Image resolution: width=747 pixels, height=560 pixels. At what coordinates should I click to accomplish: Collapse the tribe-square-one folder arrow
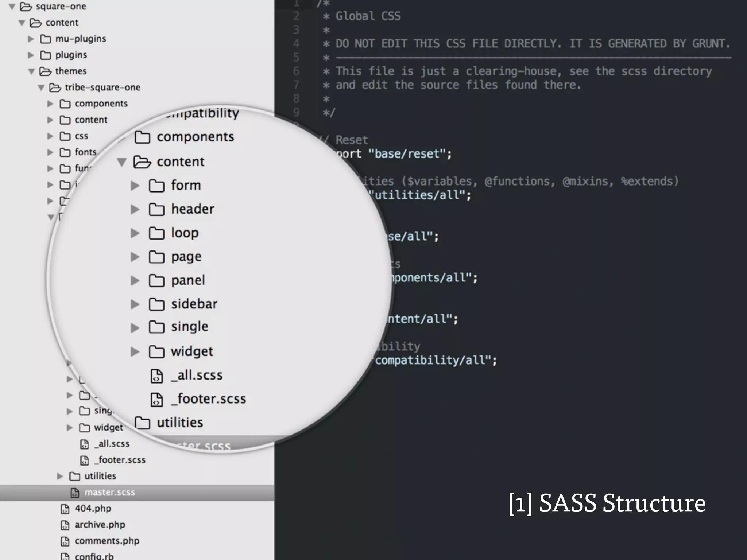(41, 87)
